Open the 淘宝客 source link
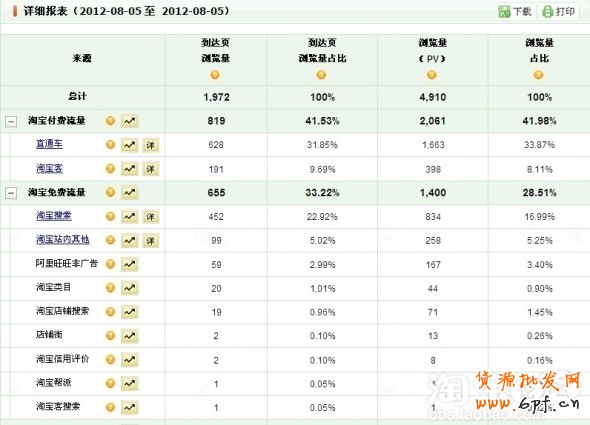The width and height of the screenshot is (590, 425). pyautogui.click(x=49, y=168)
